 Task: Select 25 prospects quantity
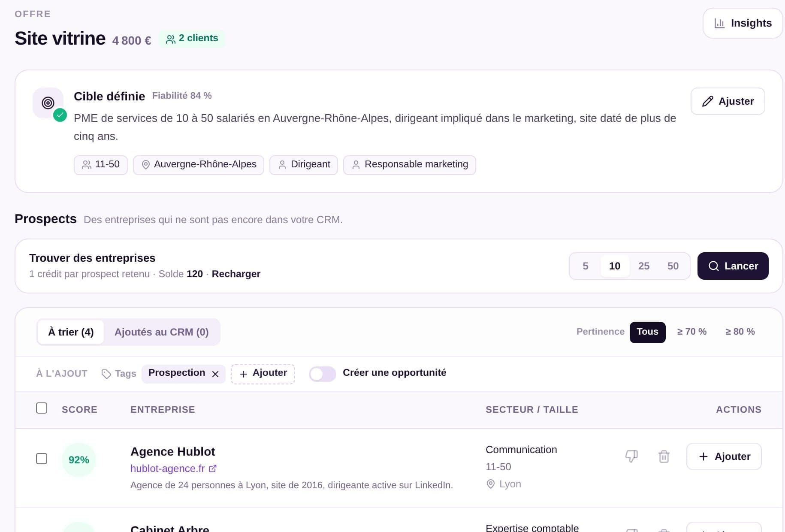point(644,266)
